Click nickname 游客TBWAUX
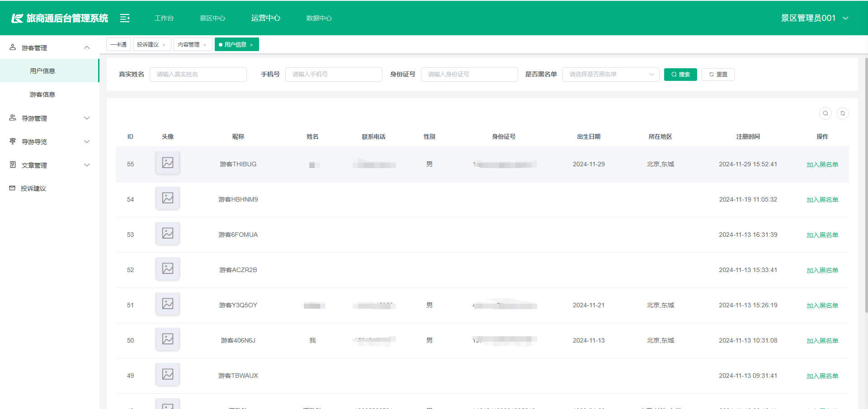Image resolution: width=868 pixels, height=409 pixels. click(x=238, y=376)
